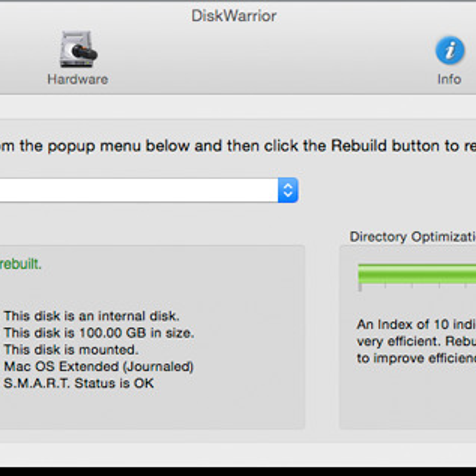476x476 pixels.
Task: Open the Hardware tab via drive icon
Action: point(79,50)
